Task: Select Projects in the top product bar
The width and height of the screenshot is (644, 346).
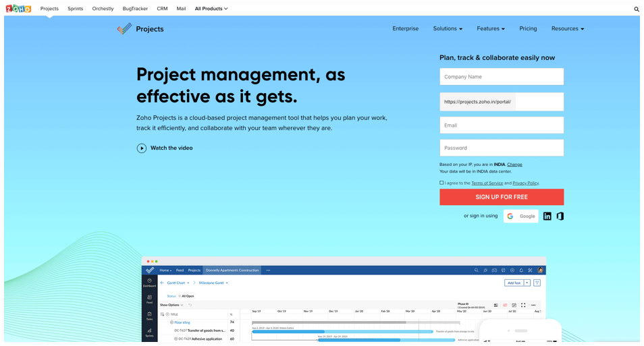Action: coord(49,9)
